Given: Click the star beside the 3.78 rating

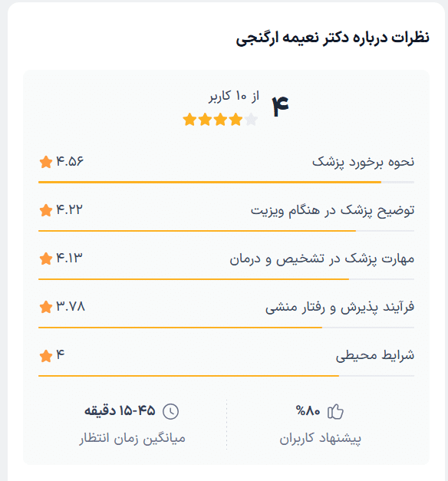Looking at the screenshot, I should [46, 307].
